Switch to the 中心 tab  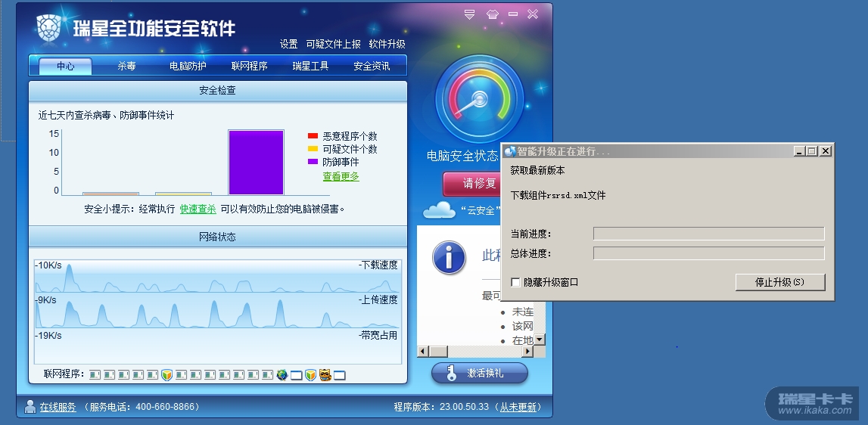pos(65,66)
